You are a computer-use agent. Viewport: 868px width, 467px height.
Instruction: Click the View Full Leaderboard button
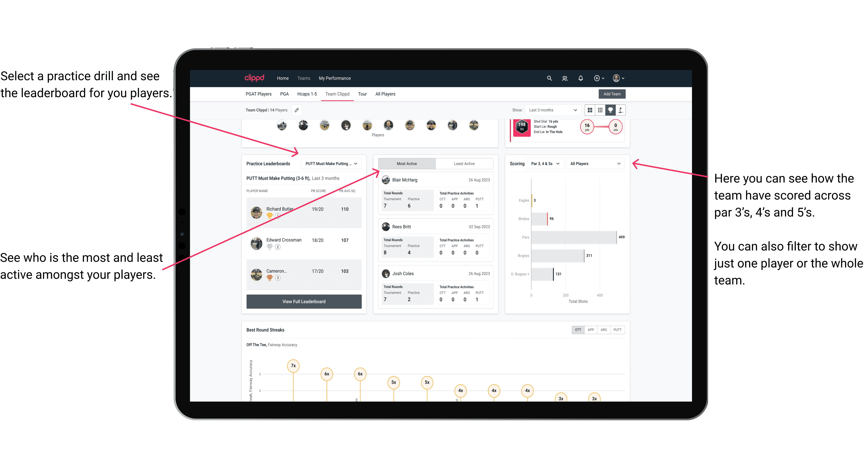point(304,301)
